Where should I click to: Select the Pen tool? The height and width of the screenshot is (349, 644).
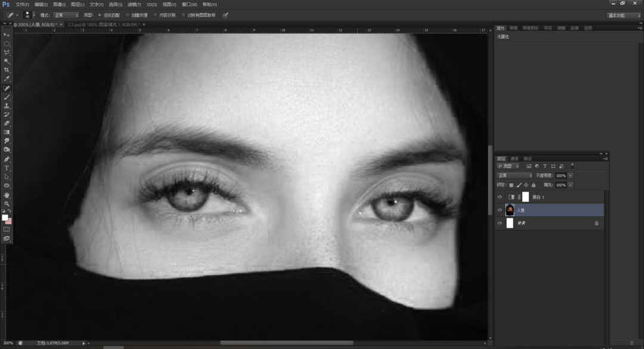click(x=7, y=159)
